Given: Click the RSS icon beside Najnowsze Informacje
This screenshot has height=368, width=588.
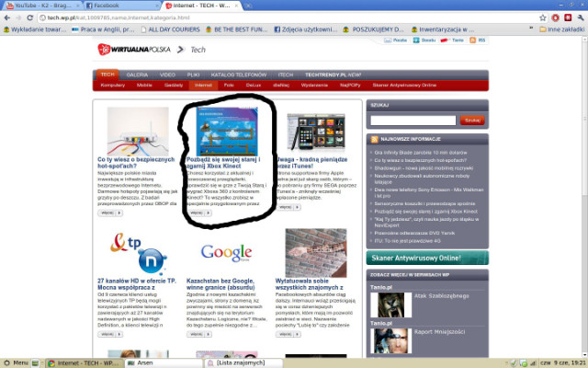Looking at the screenshot, I should [x=374, y=139].
